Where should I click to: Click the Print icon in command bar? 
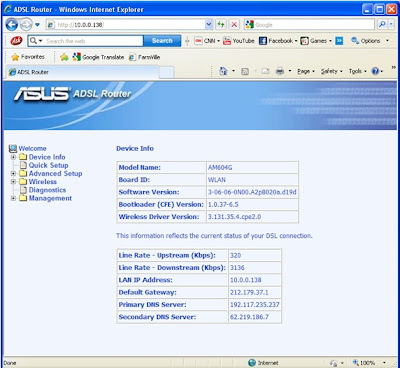pos(280,71)
